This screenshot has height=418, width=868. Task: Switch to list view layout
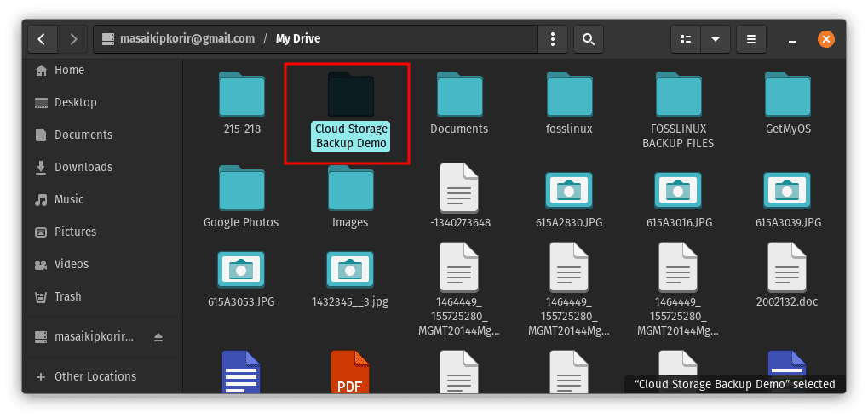(x=686, y=39)
